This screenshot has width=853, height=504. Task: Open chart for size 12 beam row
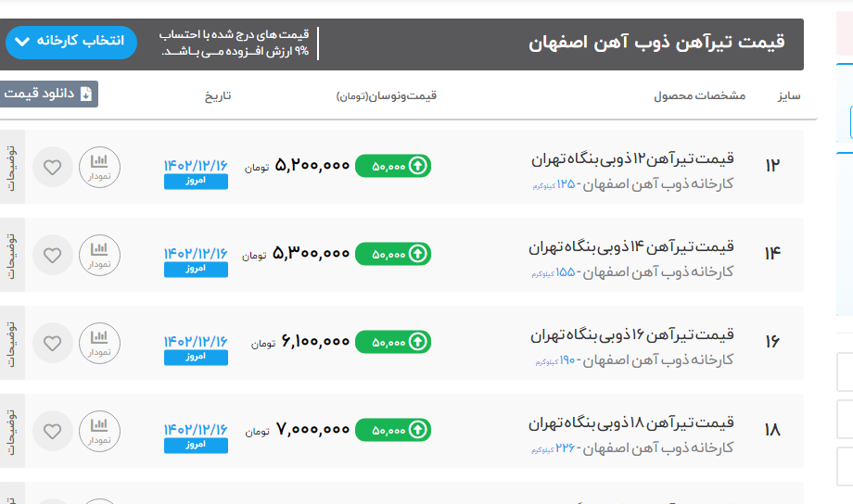click(99, 167)
